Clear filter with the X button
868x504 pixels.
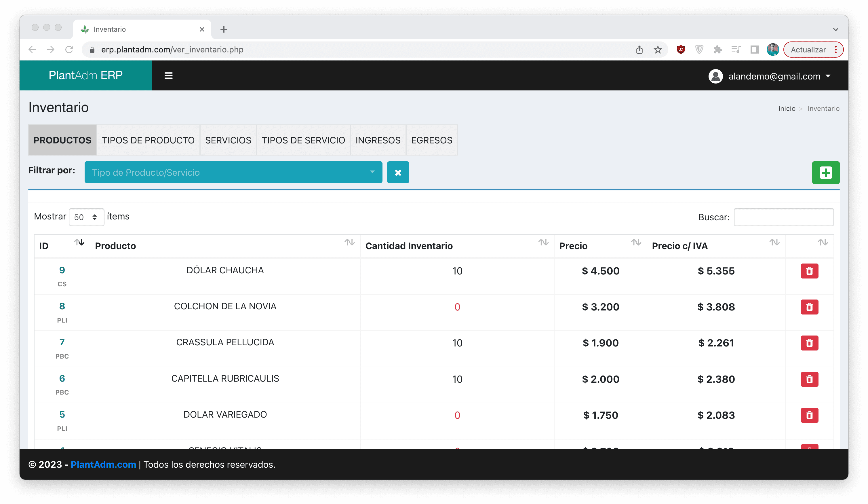[398, 172]
